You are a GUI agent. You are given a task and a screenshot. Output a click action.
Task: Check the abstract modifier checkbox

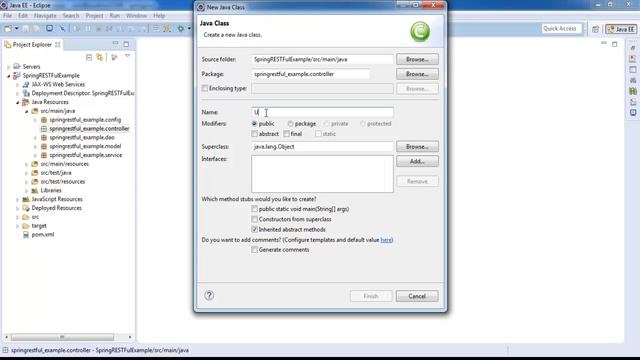(254, 133)
